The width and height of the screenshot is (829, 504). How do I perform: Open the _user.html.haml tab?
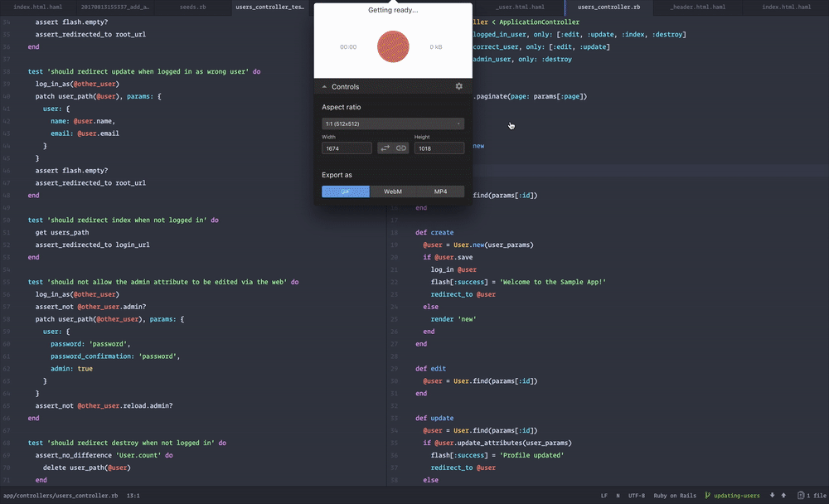520,7
